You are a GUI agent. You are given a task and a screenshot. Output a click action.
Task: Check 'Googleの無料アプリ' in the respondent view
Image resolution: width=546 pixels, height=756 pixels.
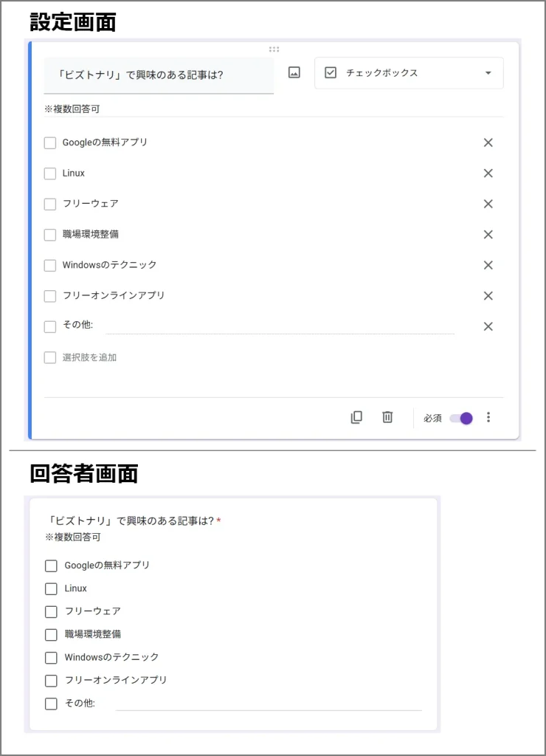51,566
